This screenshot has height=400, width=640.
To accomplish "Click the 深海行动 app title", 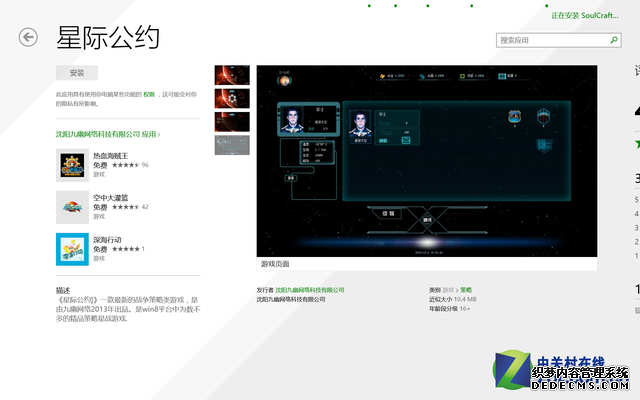I will tap(107, 240).
